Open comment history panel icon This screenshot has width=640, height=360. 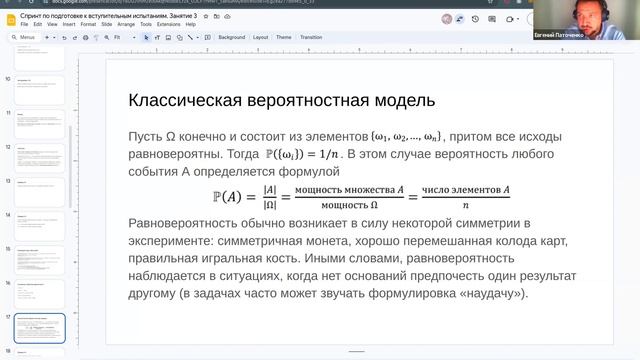pos(492,19)
